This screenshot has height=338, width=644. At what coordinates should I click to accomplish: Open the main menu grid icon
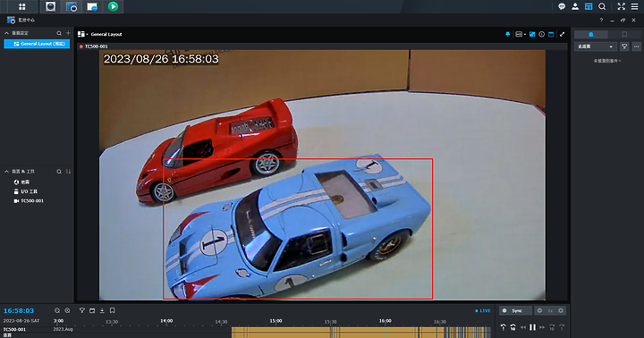22,6
